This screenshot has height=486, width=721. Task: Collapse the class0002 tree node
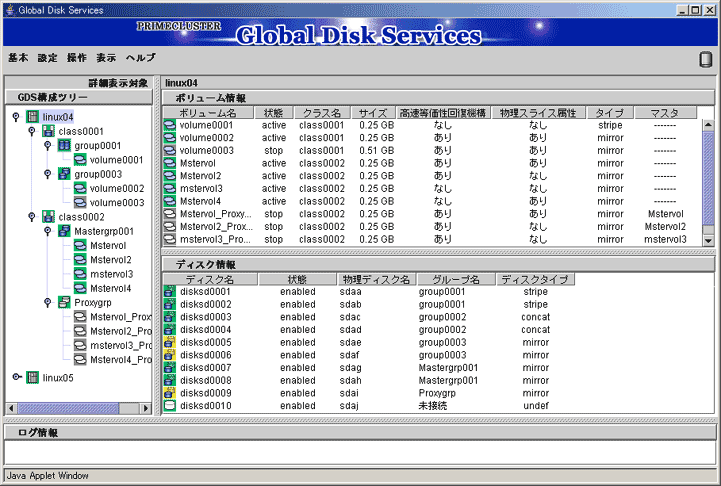[x=32, y=217]
